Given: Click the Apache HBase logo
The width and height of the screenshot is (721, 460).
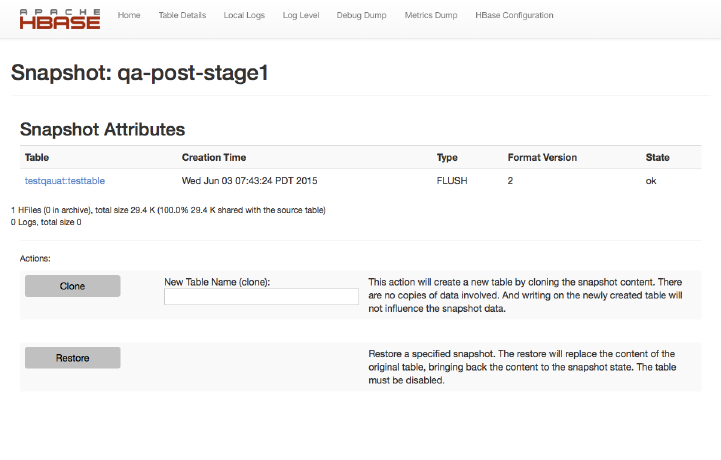Looking at the screenshot, I should coord(60,19).
